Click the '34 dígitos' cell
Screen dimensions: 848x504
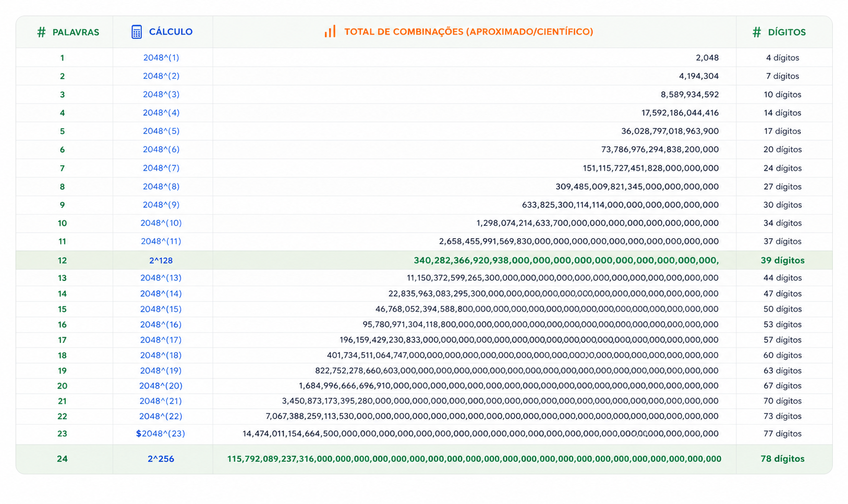pos(782,223)
